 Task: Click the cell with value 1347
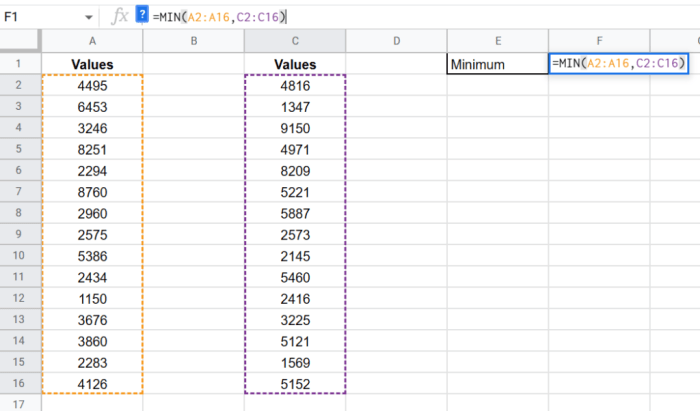295,107
